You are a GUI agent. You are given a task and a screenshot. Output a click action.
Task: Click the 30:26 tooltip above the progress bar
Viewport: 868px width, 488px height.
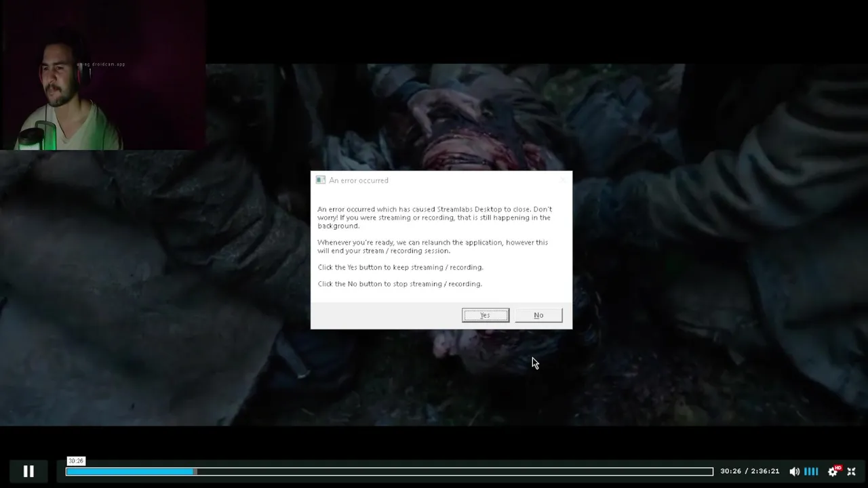76,461
